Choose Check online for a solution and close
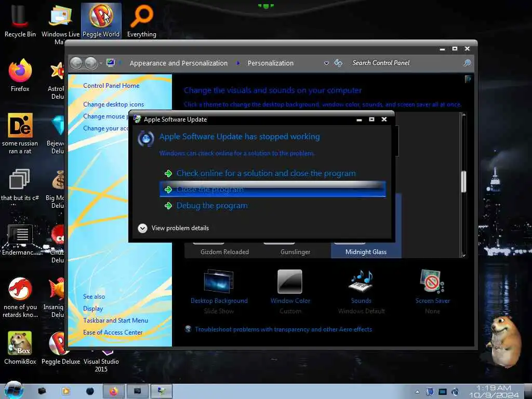The height and width of the screenshot is (399, 532). pos(272,174)
